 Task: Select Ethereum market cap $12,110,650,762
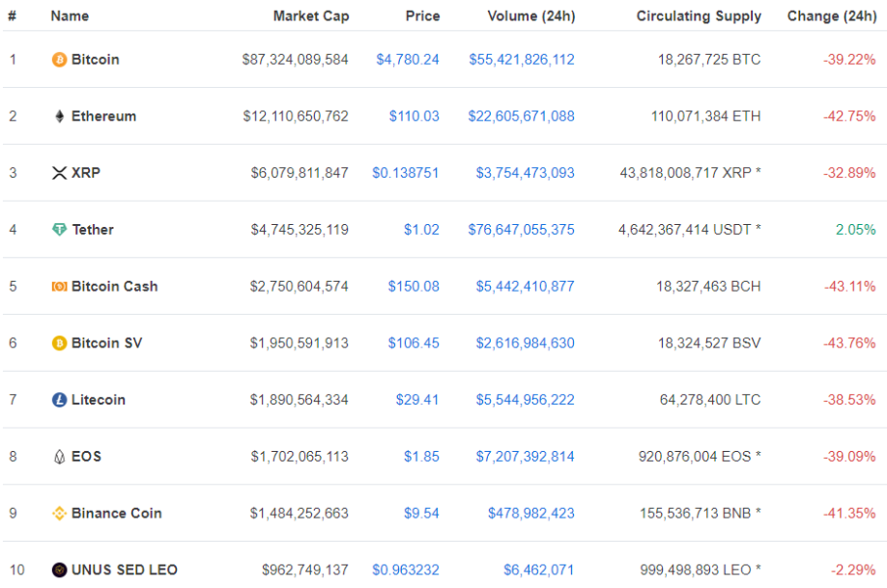296,116
